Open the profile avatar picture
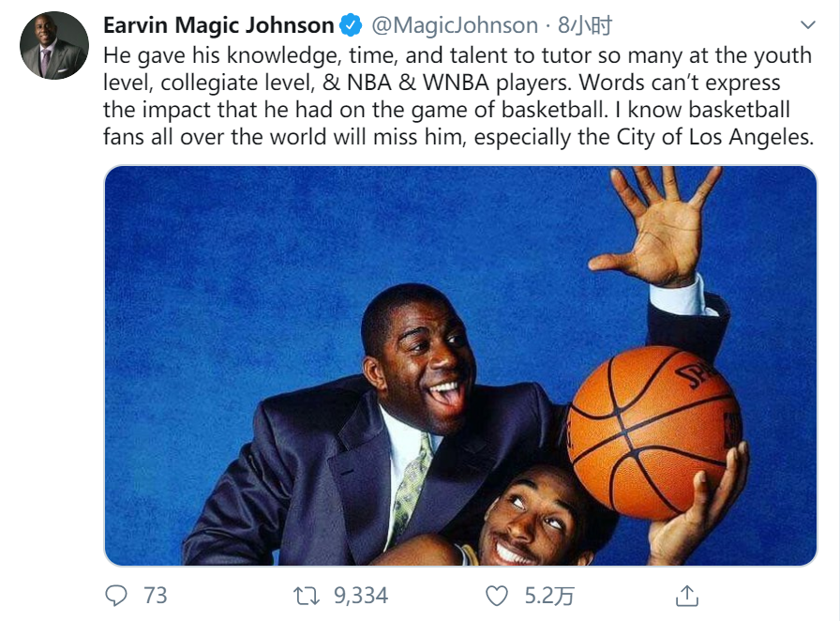This screenshot has width=840, height=621. 53,45
